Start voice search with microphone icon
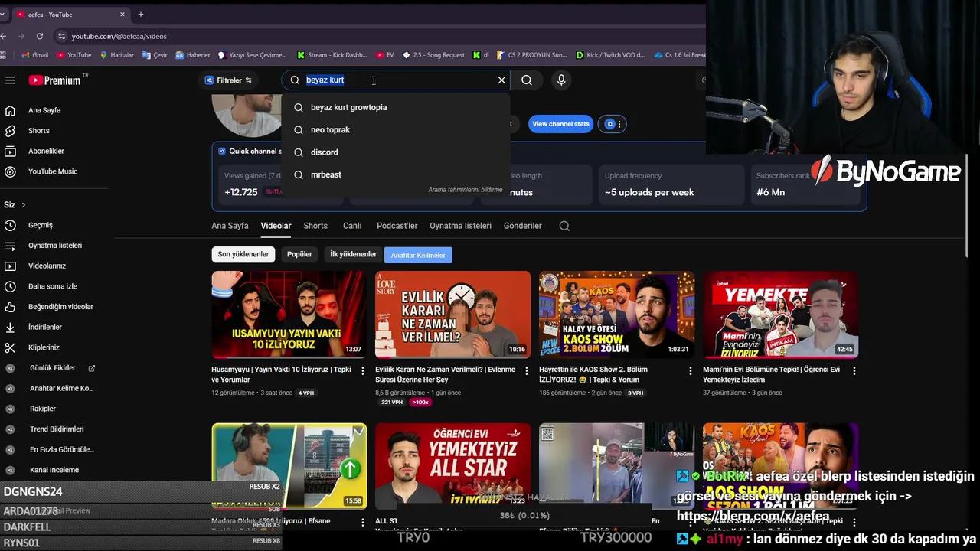 (x=561, y=80)
